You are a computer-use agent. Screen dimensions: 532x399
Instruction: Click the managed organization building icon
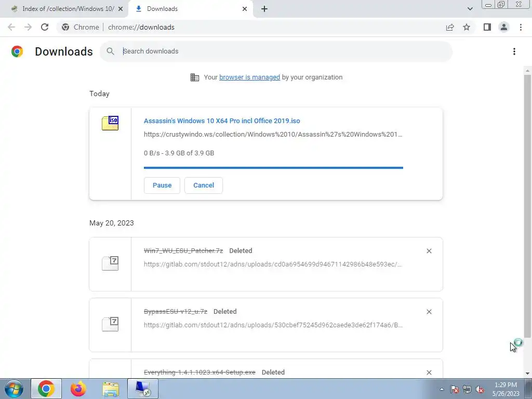195,77
